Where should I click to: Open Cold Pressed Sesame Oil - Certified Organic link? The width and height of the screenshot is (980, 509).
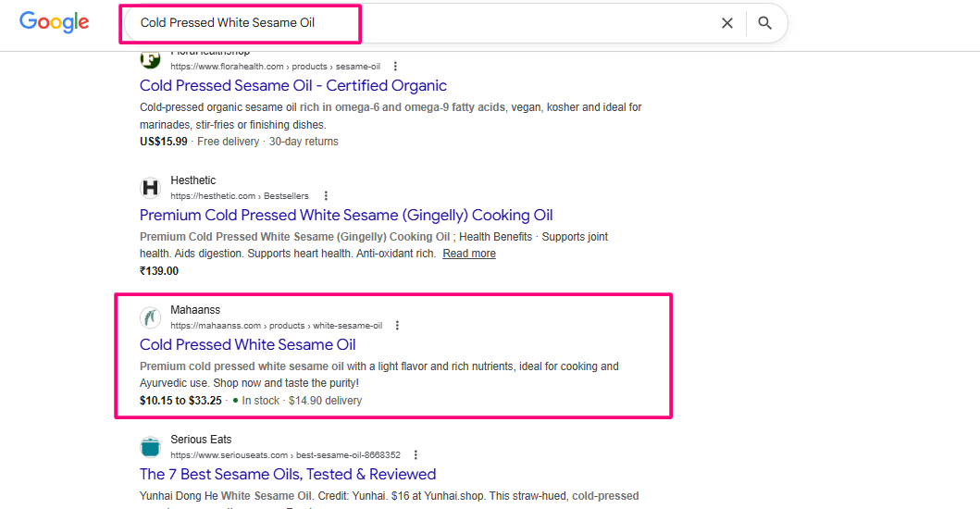pos(293,86)
